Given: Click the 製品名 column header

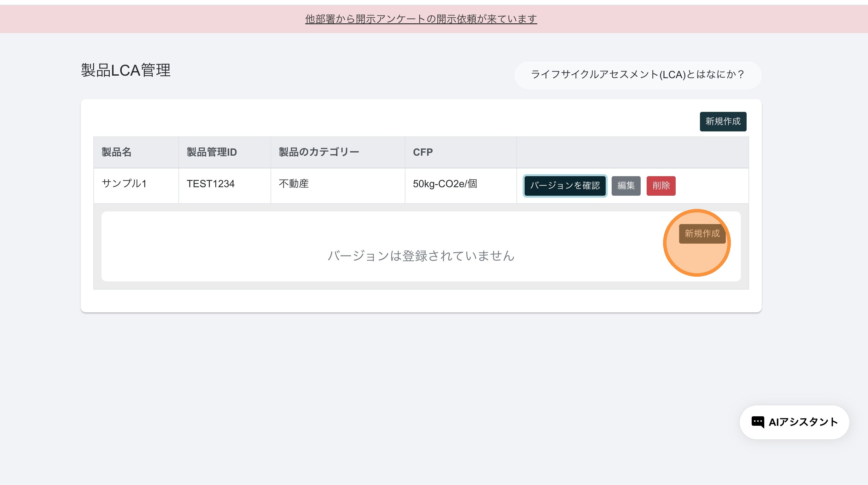Looking at the screenshot, I should tap(117, 152).
